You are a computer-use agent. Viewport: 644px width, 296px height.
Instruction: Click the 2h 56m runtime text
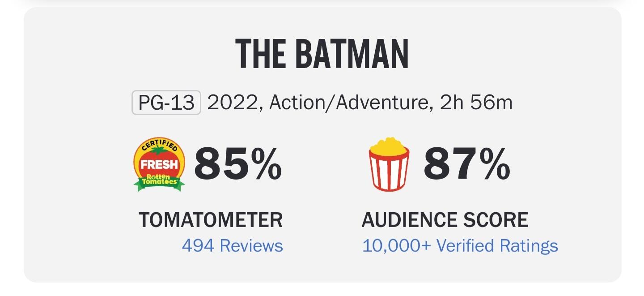pyautogui.click(x=476, y=103)
